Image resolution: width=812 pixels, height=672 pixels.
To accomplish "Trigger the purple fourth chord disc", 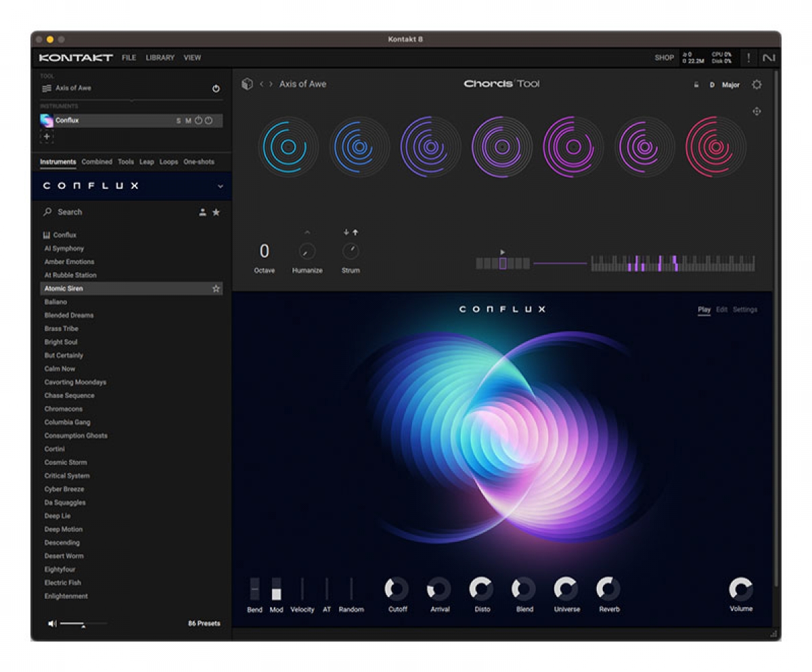I will click(502, 146).
